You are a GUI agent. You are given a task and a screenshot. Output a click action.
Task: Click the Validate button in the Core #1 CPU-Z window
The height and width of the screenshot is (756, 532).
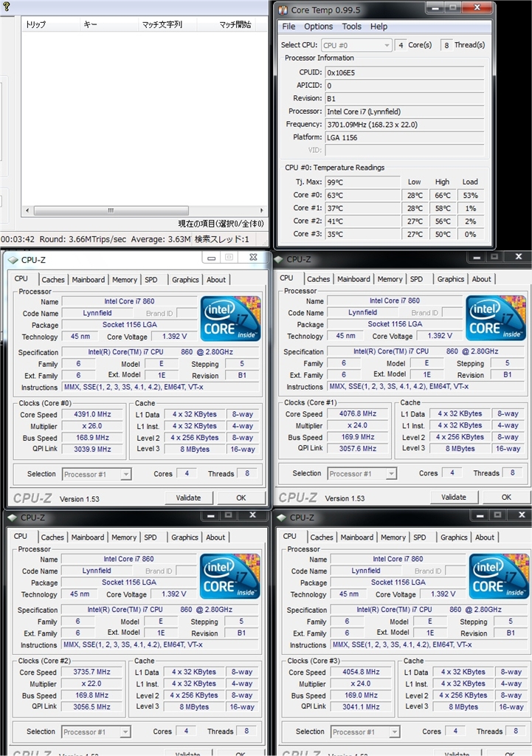pyautogui.click(x=454, y=497)
